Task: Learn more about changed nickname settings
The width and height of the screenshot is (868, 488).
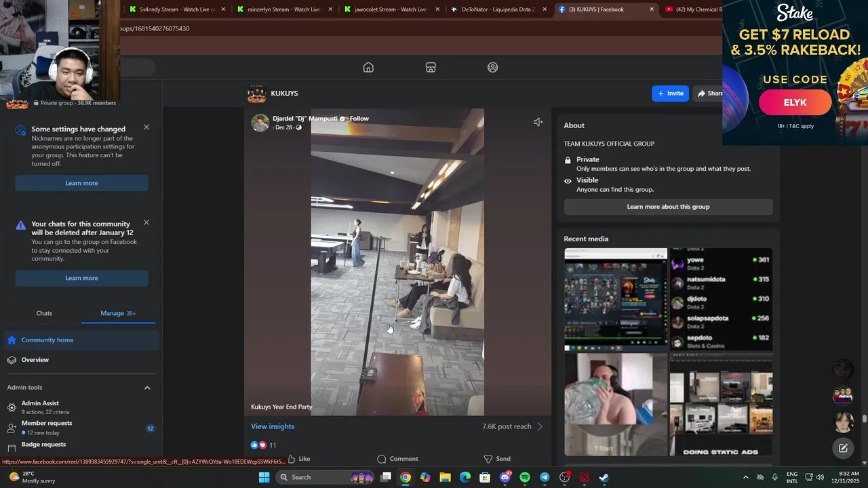Action: click(81, 183)
